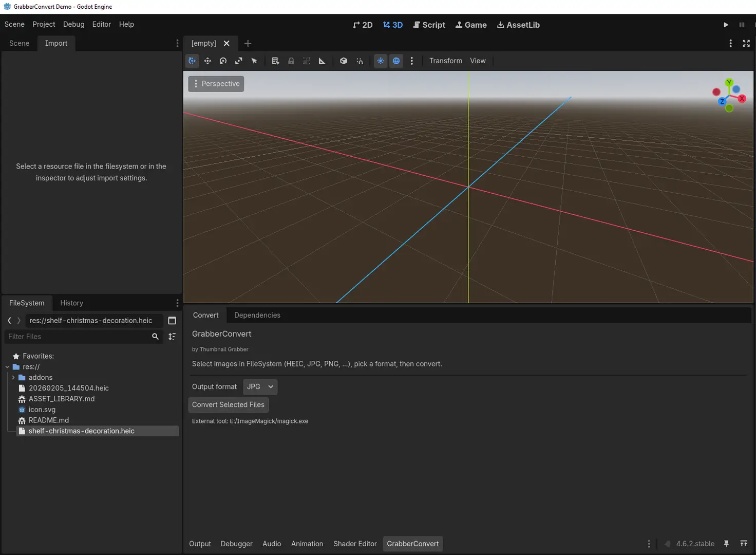Viewport: 756px width, 555px height.
Task: Open the Scene/Import dock options
Action: 177,43
